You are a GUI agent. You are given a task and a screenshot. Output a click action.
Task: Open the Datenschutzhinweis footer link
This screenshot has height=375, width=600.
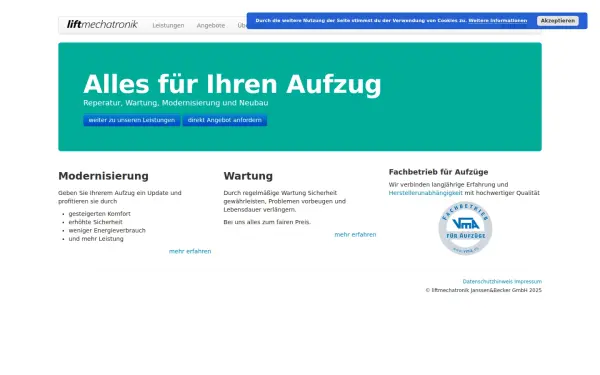tap(488, 282)
